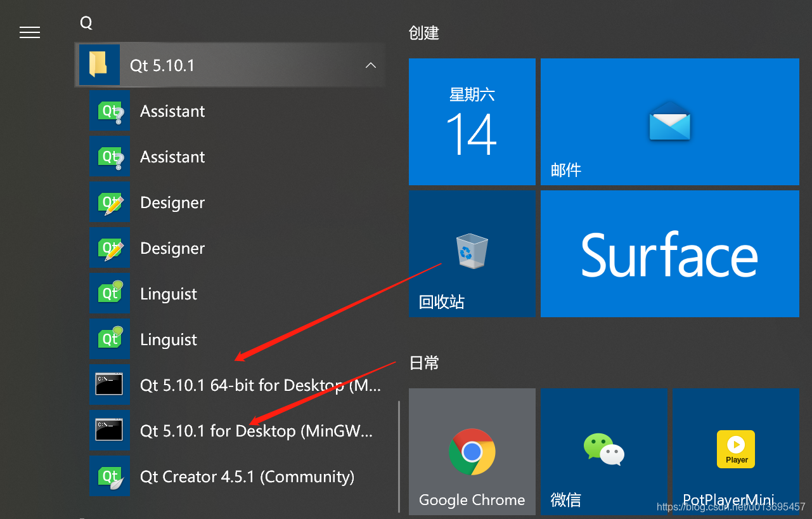The height and width of the screenshot is (519, 812).
Task: Collapse the Qt 5.10.1 folder chevron
Action: click(371, 65)
